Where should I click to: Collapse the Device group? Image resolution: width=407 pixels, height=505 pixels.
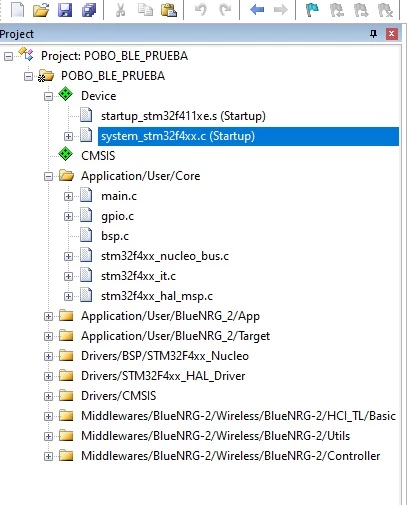click(x=48, y=96)
